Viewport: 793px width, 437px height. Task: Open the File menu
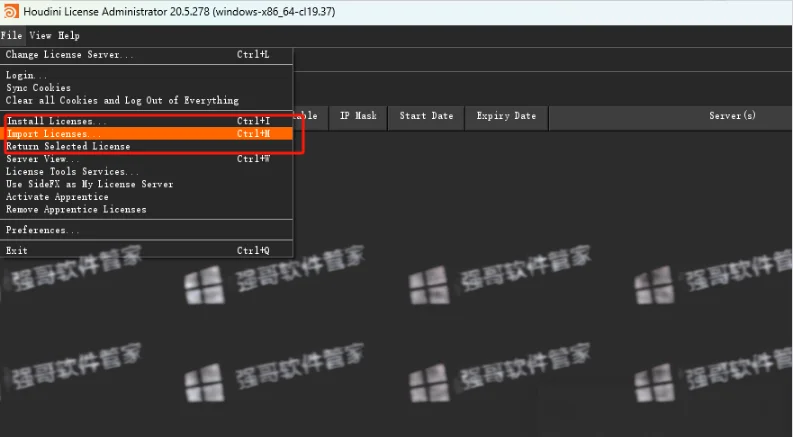coord(12,35)
